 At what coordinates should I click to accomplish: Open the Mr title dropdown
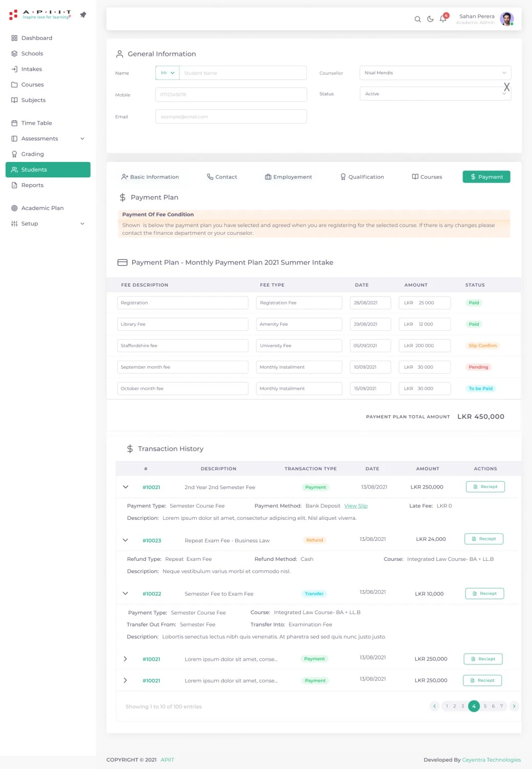pos(168,73)
